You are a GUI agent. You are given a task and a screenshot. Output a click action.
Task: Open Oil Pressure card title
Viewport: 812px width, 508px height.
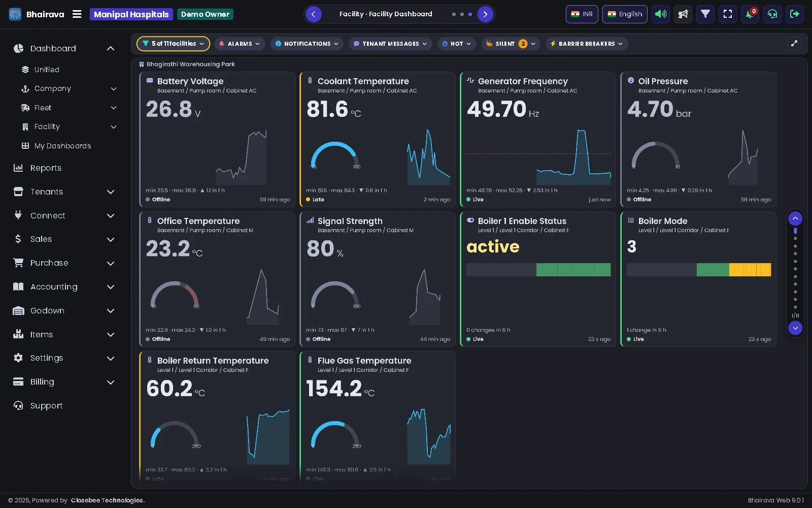[663, 81]
